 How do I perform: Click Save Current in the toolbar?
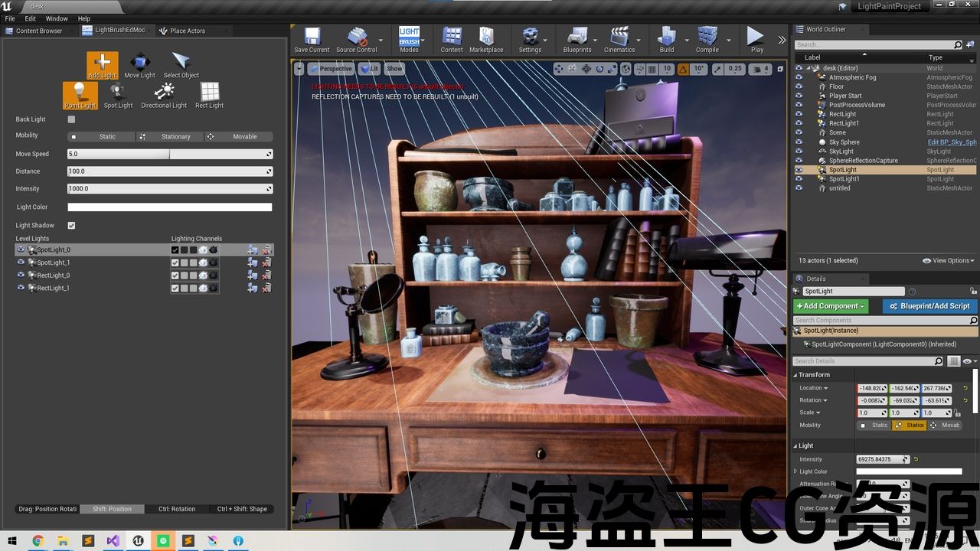312,40
